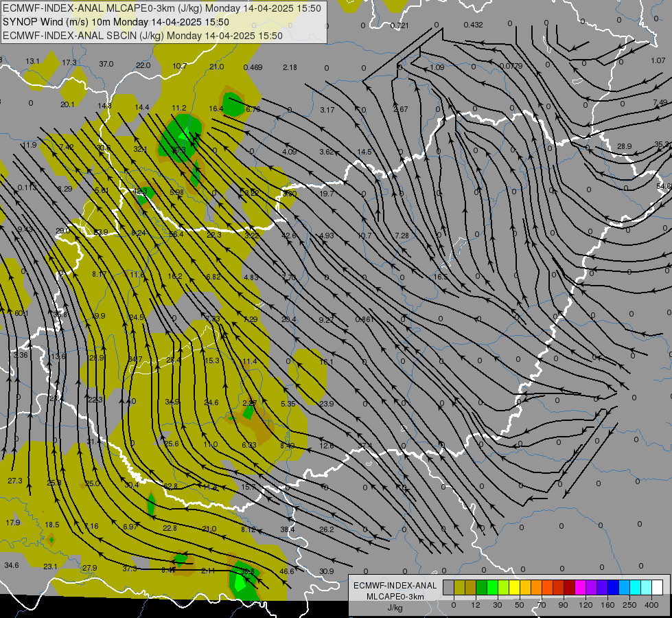Select the magenta legend swatch
The image size is (672, 618).
(580, 587)
